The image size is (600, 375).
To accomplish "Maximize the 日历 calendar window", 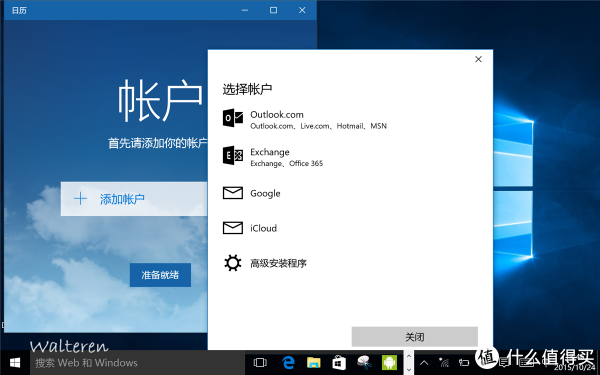I will pyautogui.click(x=273, y=10).
